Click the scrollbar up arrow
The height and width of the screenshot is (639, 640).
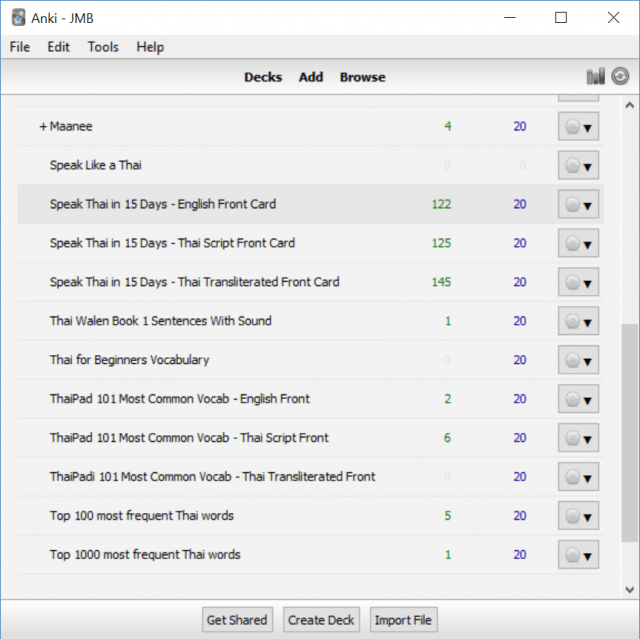(x=629, y=105)
